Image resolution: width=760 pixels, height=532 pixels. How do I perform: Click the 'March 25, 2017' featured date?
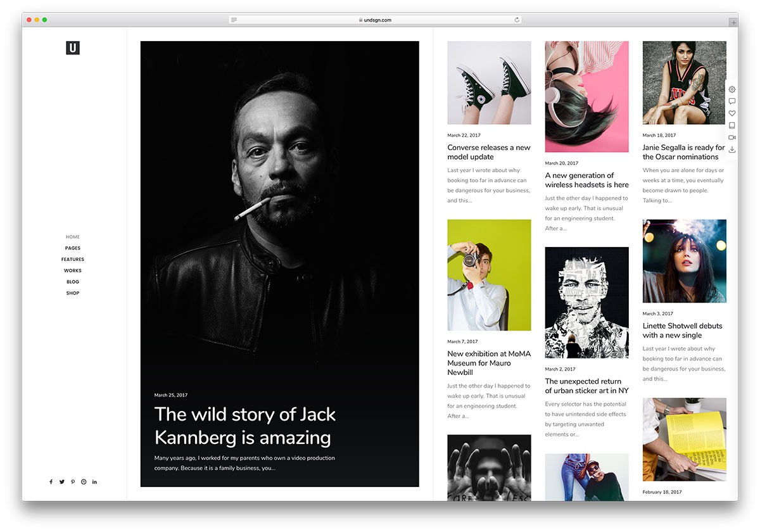click(171, 395)
